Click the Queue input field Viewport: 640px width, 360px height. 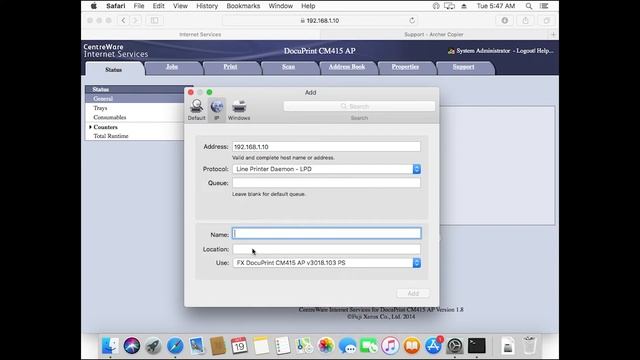(327, 183)
